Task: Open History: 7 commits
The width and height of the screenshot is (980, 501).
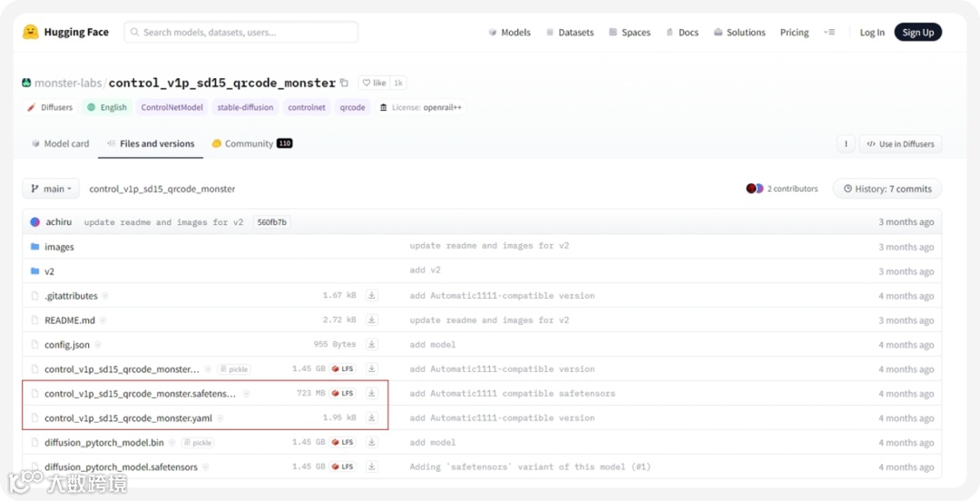Action: tap(887, 188)
